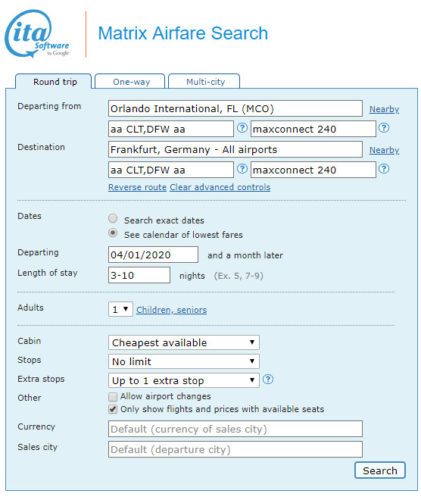Open the Stops dropdown showing No limit
Screen dimensions: 421x500
pyautogui.click(x=184, y=361)
